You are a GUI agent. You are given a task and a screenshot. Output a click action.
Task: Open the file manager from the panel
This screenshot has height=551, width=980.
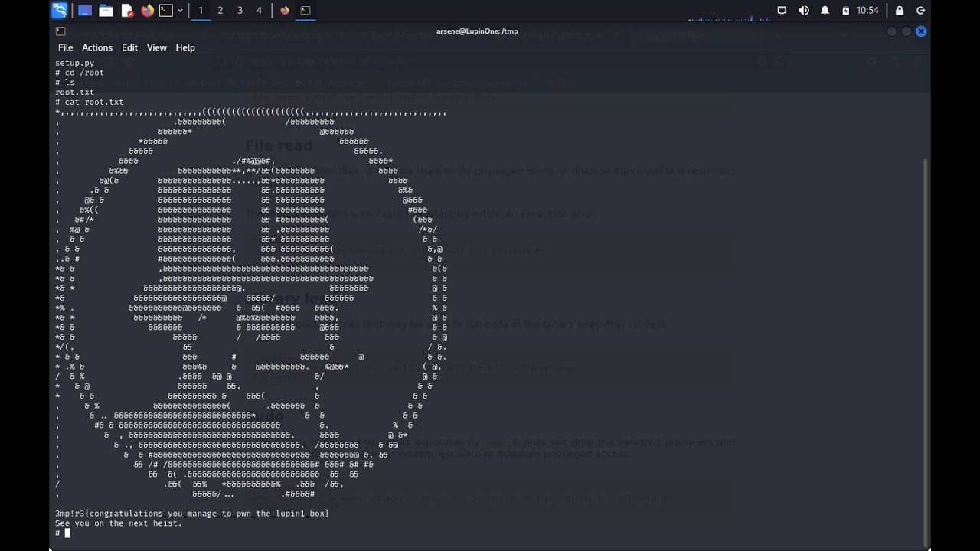tap(106, 11)
